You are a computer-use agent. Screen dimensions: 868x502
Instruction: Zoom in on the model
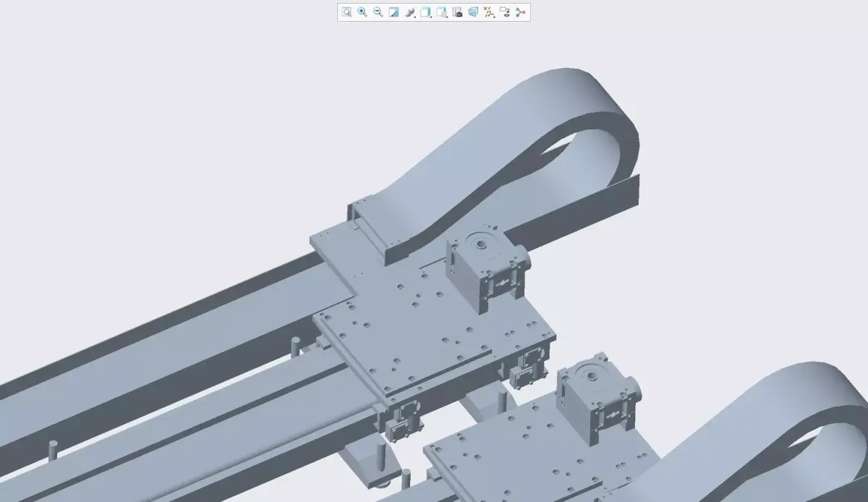tap(361, 12)
